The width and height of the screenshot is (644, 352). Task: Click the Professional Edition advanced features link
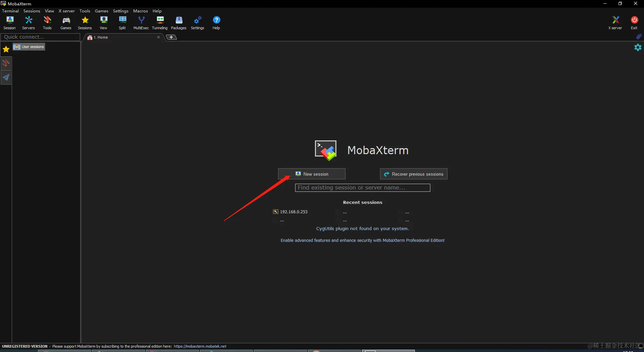[363, 240]
